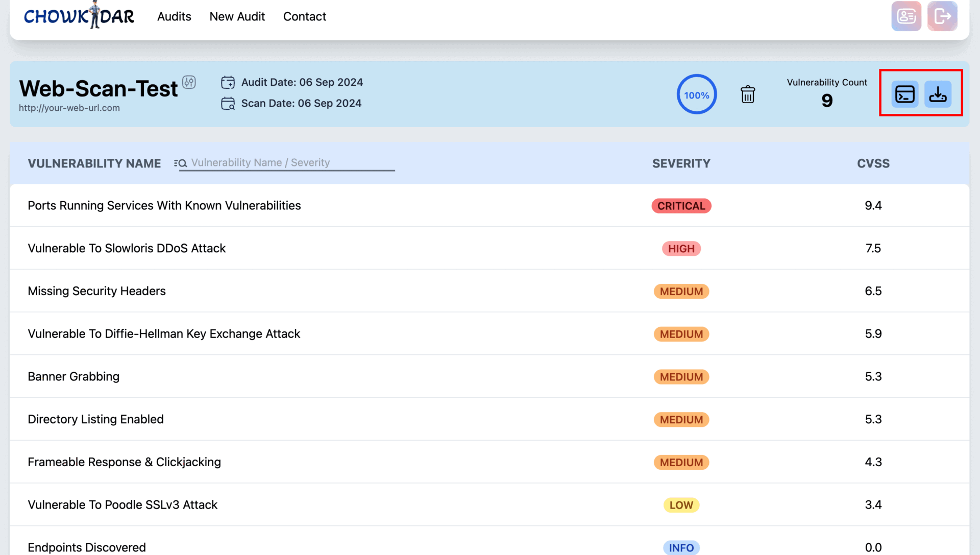This screenshot has width=980, height=555.
Task: Click the save/export audit icon
Action: point(938,94)
